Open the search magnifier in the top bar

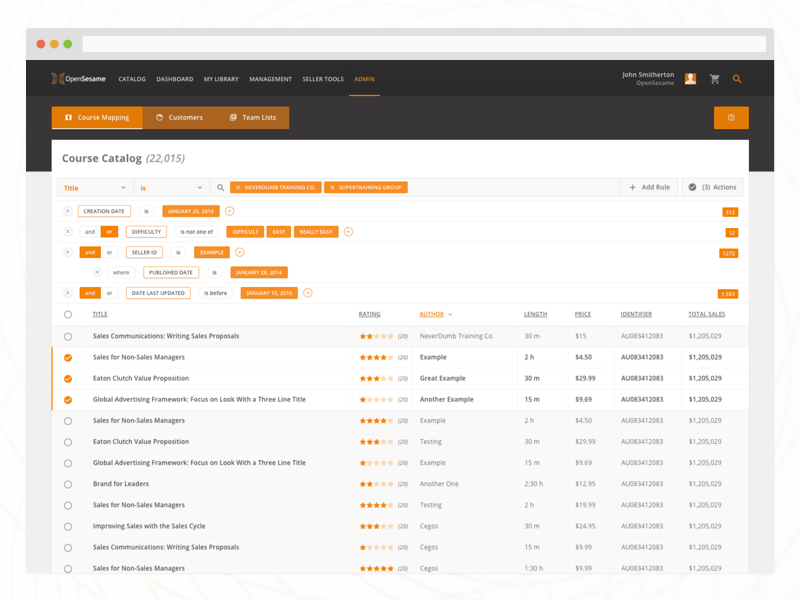737,78
